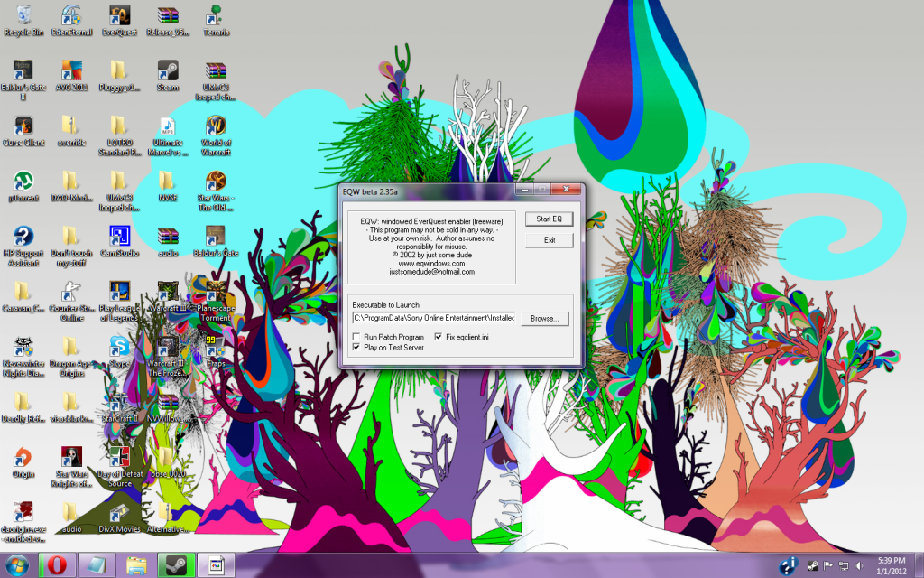Select Star Wars - The Old Republic shortcut
Viewport: 924px width, 578px height.
point(216,191)
